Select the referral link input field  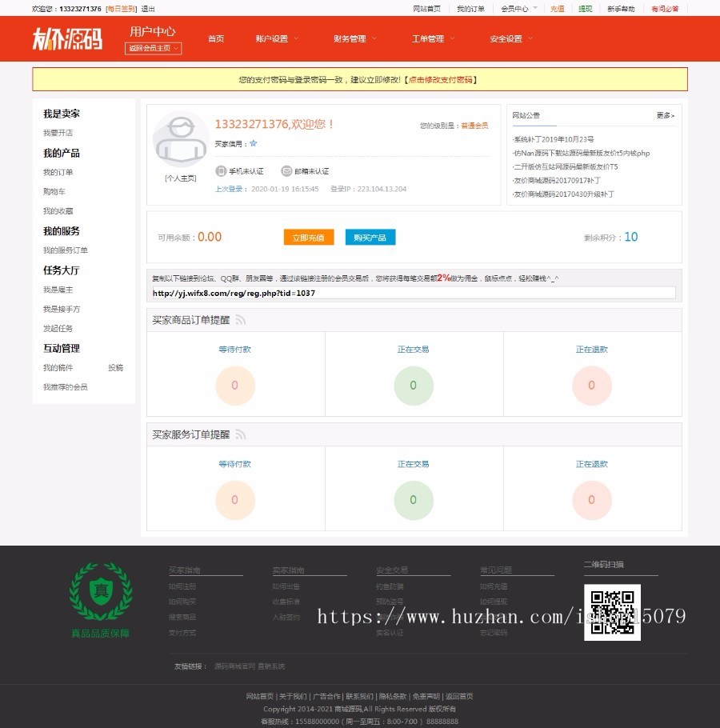[414, 293]
